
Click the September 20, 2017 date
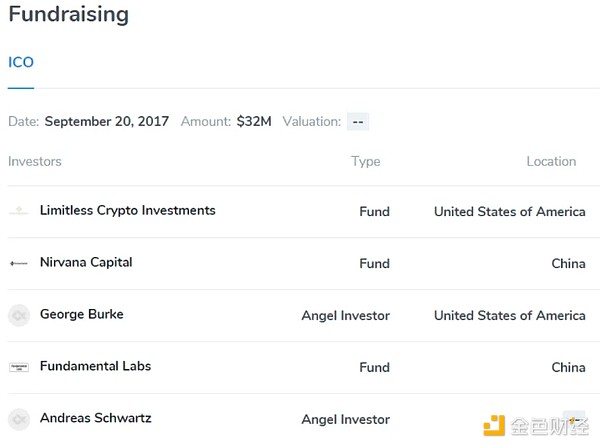tap(108, 122)
